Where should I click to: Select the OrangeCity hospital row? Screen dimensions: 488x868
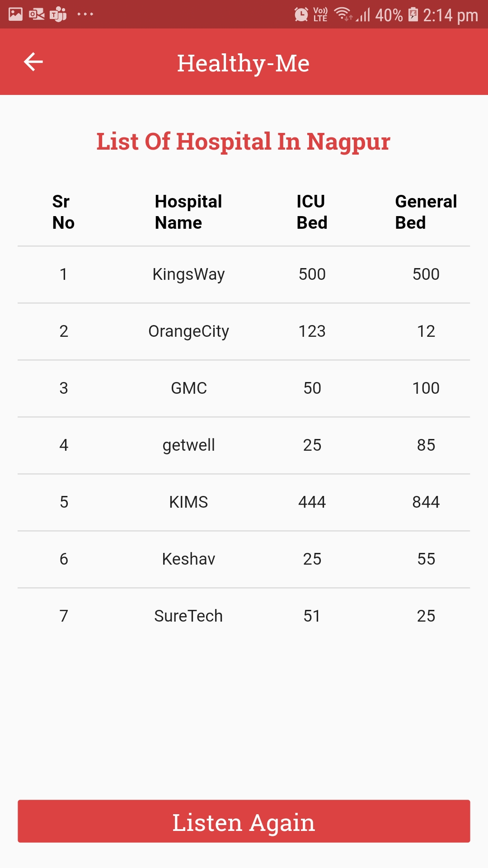[x=244, y=331]
